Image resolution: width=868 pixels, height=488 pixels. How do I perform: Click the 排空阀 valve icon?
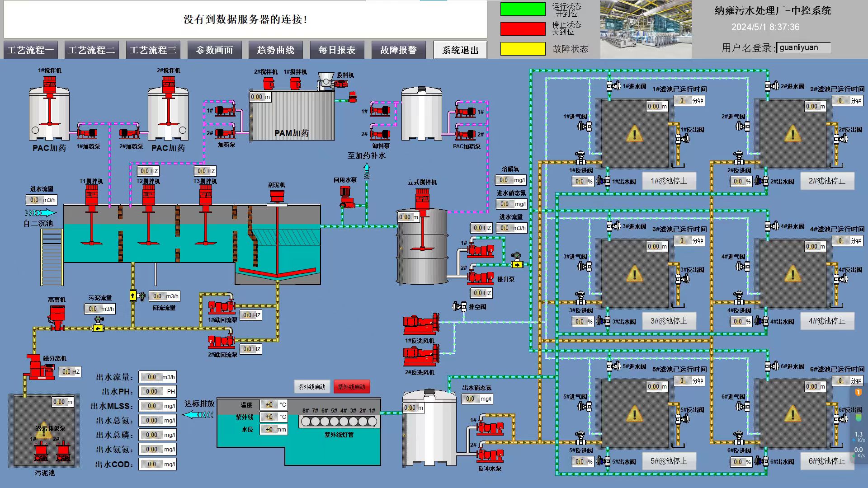point(460,307)
